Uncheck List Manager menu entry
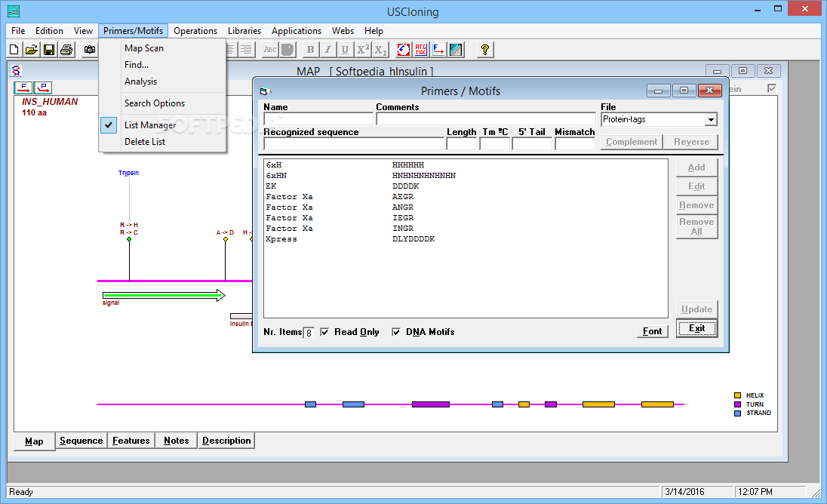827x504 pixels. point(150,125)
